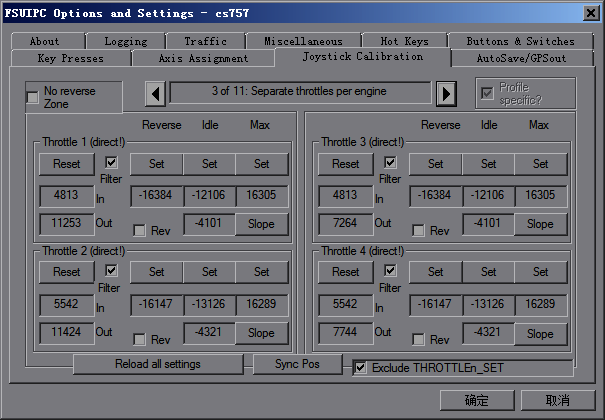Screen dimensions: 605x420
Task: Open Slope settings for Throttle 4
Action: tap(541, 334)
